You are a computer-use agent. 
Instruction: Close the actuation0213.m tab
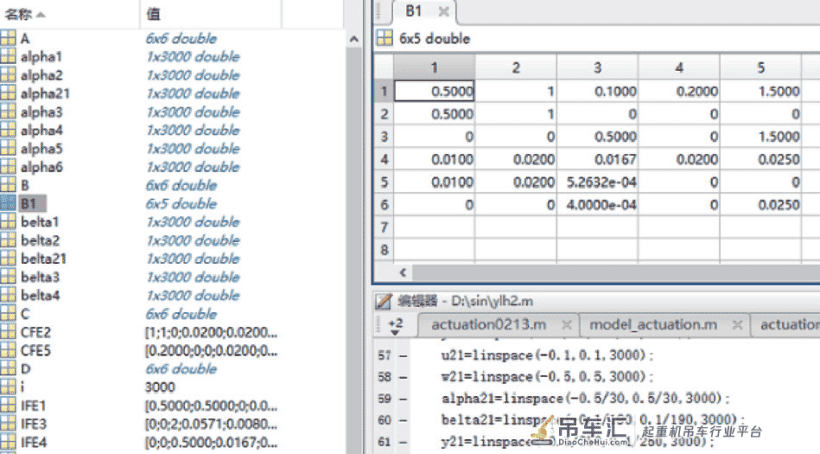tap(566, 325)
